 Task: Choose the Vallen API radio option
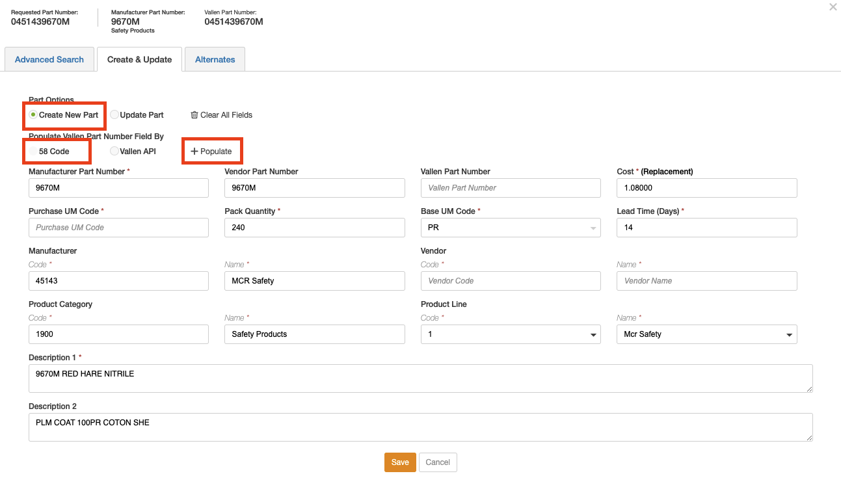tap(114, 152)
